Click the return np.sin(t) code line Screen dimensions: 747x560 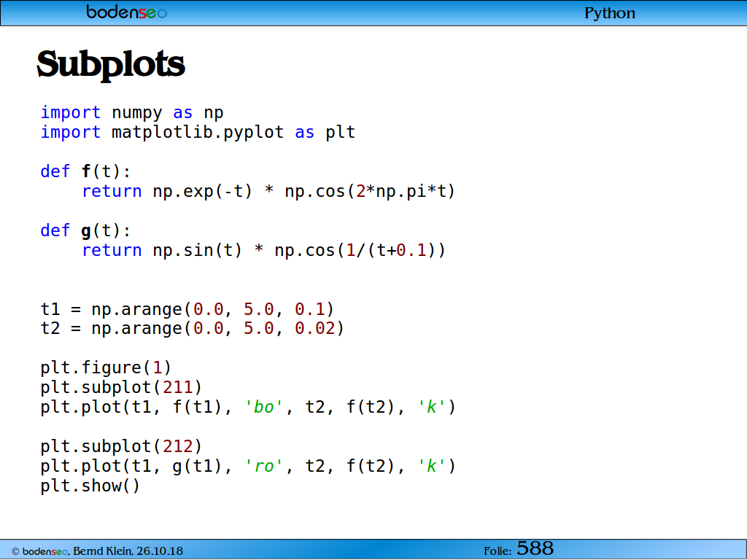pos(263,251)
